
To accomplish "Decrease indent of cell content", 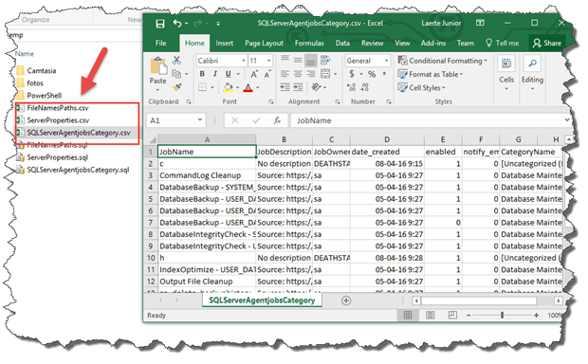I will pos(285,87).
